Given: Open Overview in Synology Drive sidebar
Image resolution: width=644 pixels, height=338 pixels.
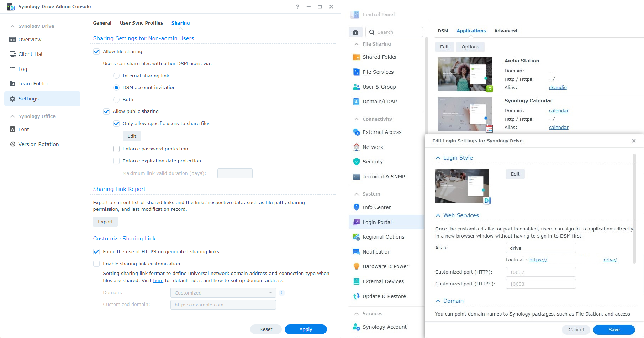Looking at the screenshot, I should click(42, 40).
